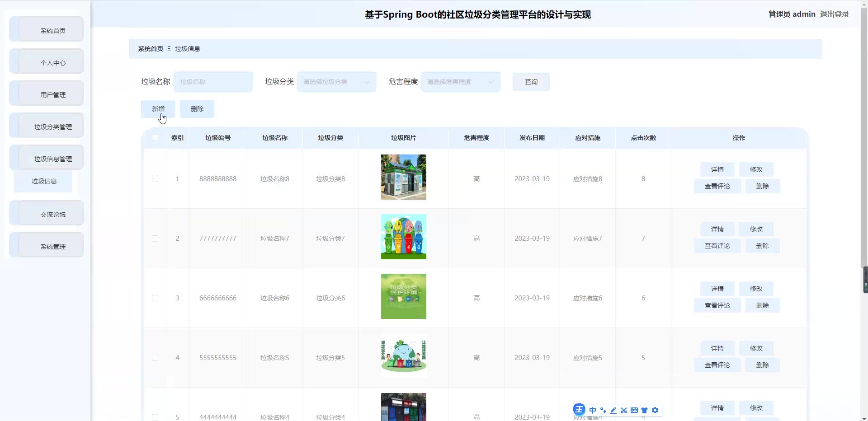Viewport: 868px width, 421px height.
Task: Check the row with 垃圾名称4
Action: pyautogui.click(x=155, y=417)
